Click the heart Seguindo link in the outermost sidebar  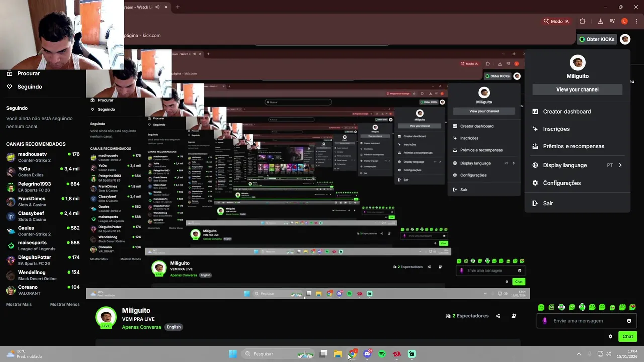[24, 87]
